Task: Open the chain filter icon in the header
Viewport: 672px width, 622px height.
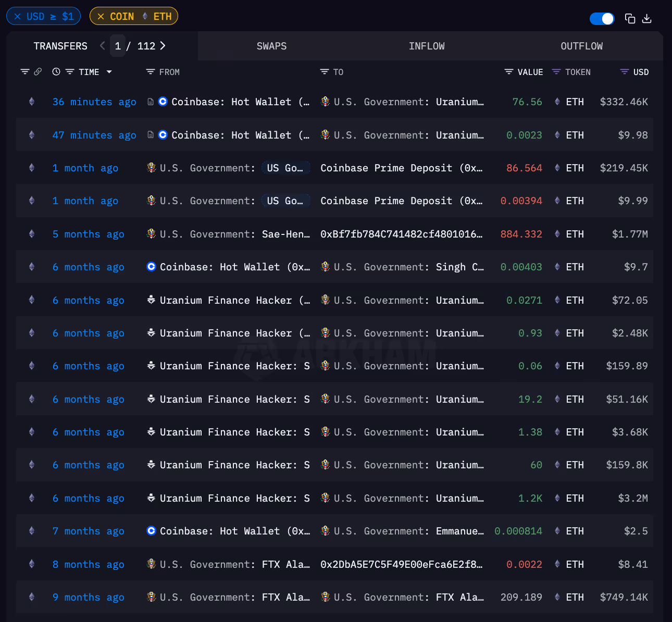Action: click(24, 72)
